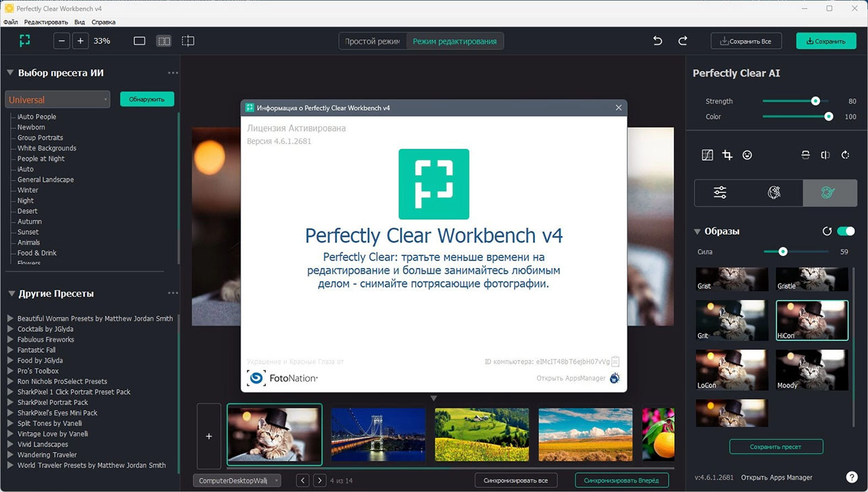The width and height of the screenshot is (868, 492).
Task: Zoom out with the minus button
Action: [62, 41]
